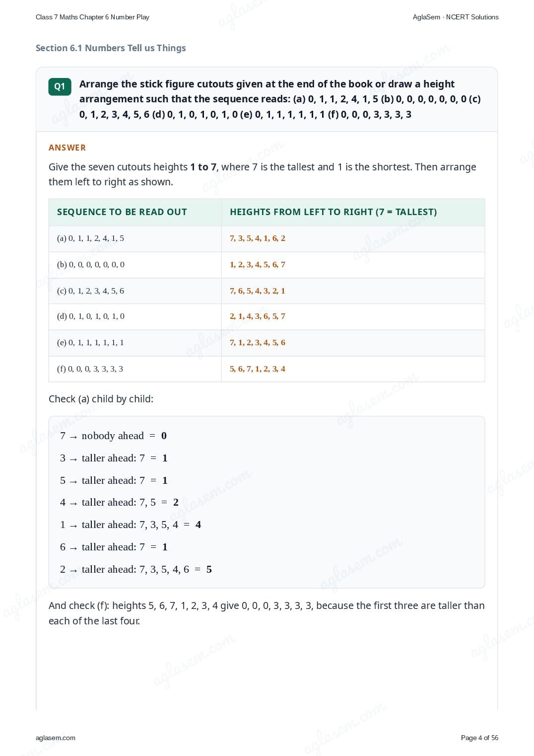The height and width of the screenshot is (756, 534).
Task: Click the ANSWER label
Action: click(x=67, y=148)
